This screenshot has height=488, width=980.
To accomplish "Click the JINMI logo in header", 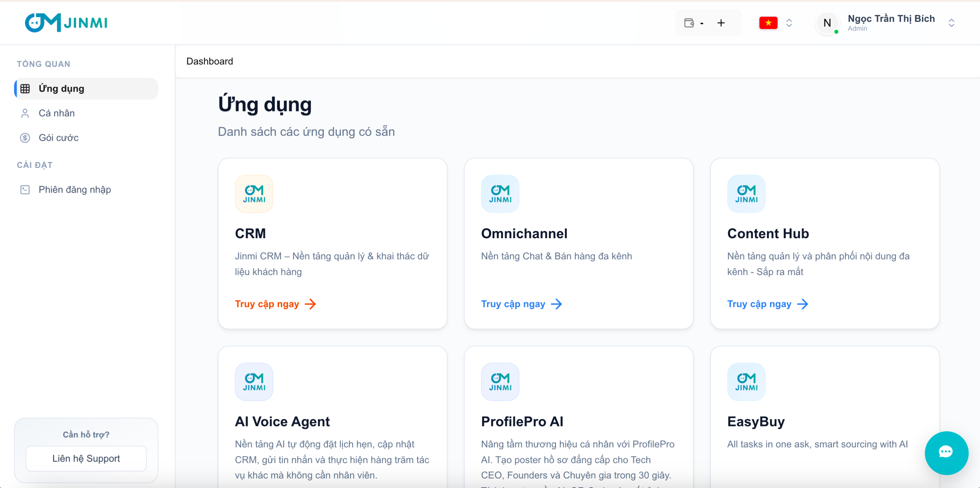I will pos(66,22).
